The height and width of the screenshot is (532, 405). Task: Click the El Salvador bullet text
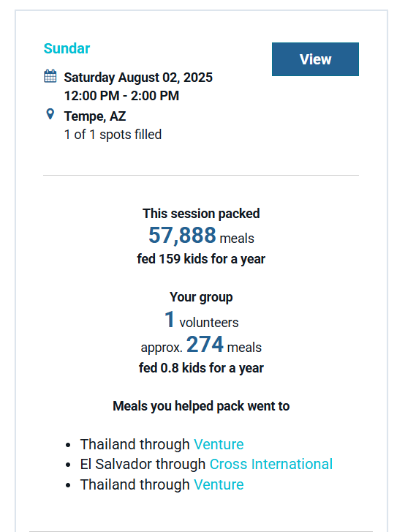(x=143, y=464)
